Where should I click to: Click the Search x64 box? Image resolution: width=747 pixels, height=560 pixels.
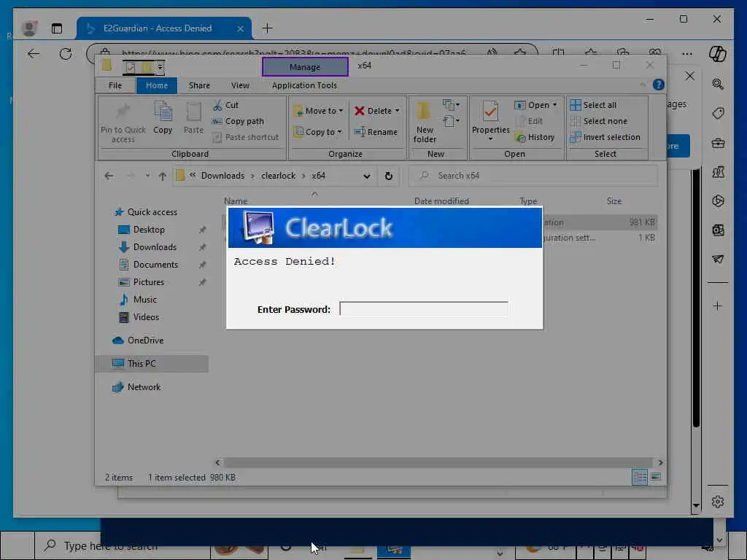[x=533, y=176]
